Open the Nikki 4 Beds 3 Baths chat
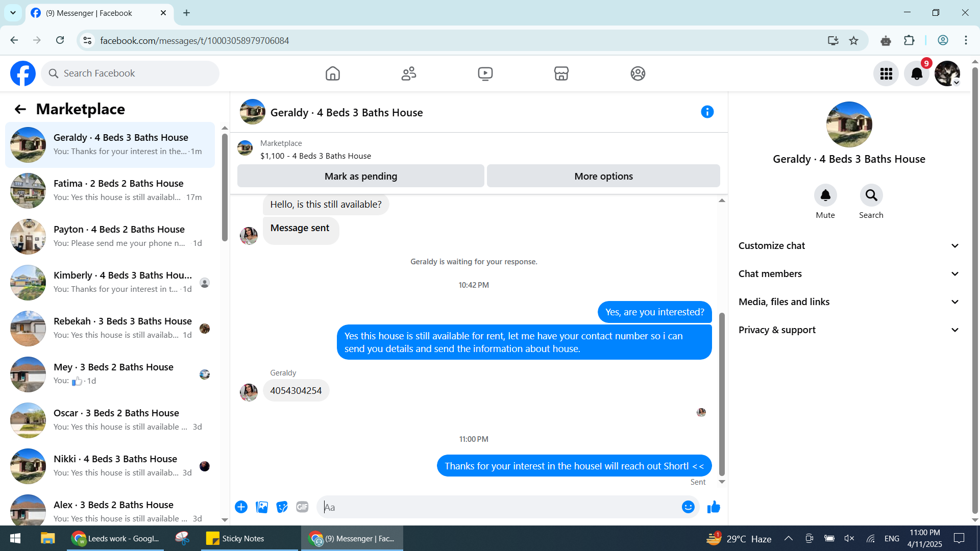980x551 pixels. click(x=110, y=466)
